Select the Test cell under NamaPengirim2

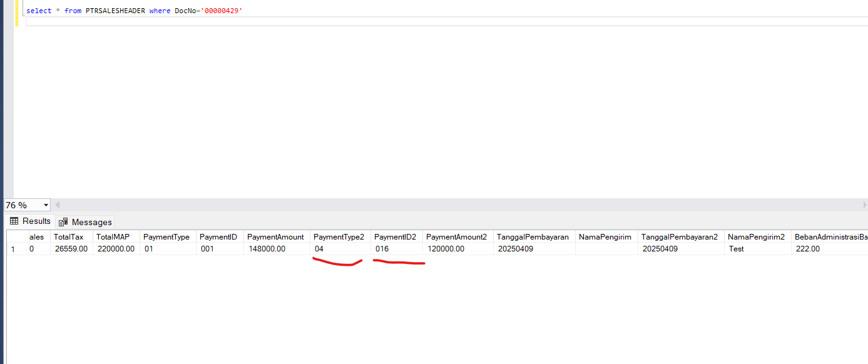click(x=758, y=249)
